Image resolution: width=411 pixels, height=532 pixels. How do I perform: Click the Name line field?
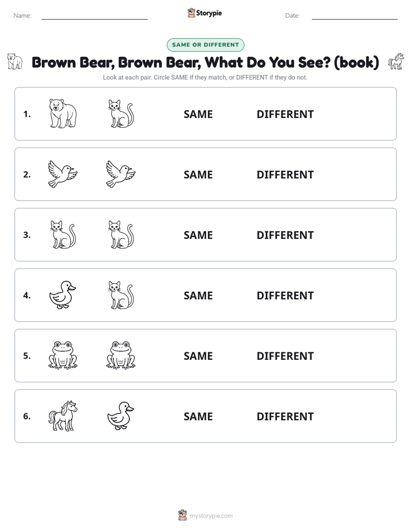point(94,16)
